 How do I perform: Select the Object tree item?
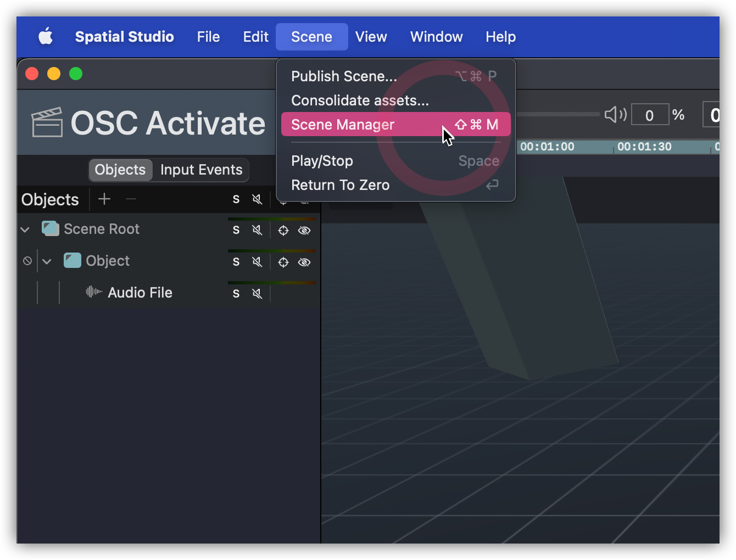pyautogui.click(x=108, y=261)
